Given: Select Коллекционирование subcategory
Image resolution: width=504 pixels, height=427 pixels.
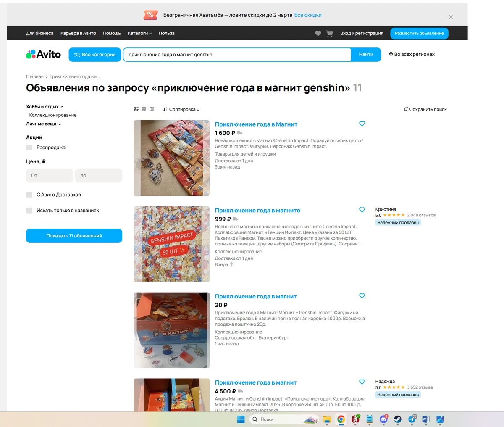Looking at the screenshot, I should coord(53,115).
